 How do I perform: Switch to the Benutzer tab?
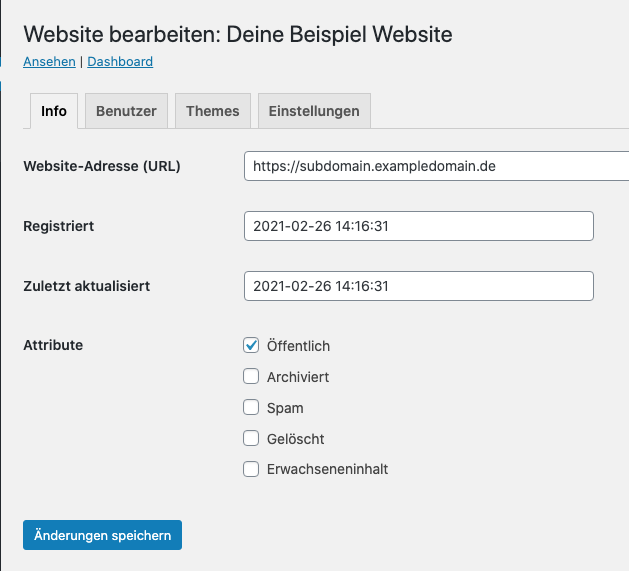[126, 111]
